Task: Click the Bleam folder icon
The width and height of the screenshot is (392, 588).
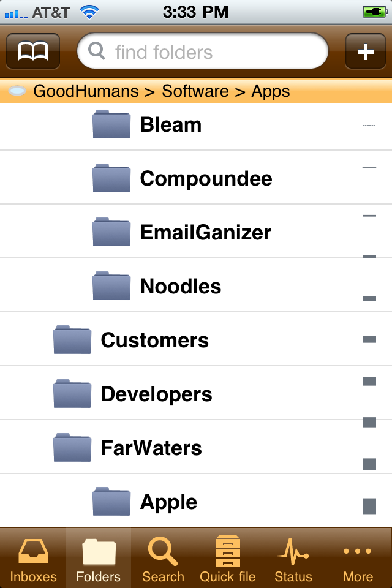Action: [111, 124]
